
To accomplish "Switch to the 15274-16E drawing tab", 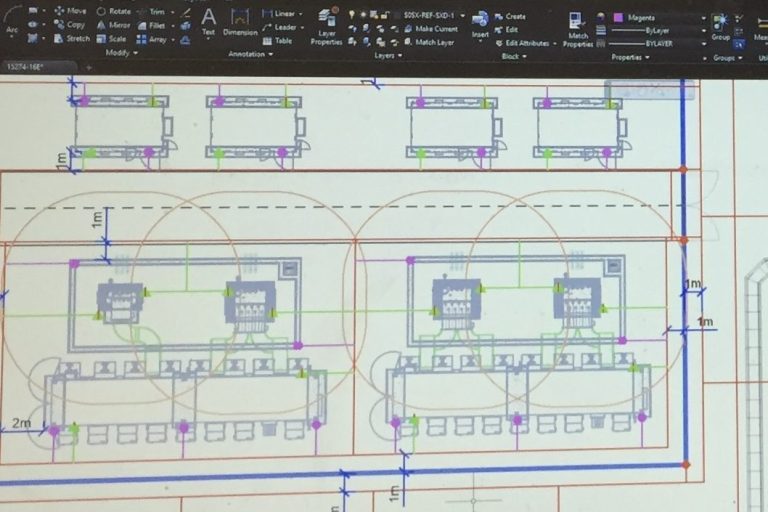I will coord(27,67).
